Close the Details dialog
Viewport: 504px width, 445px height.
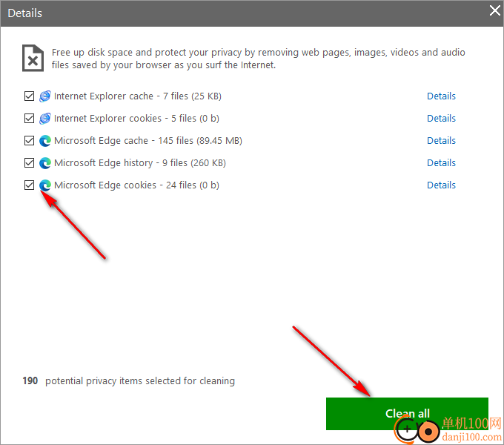point(494,10)
